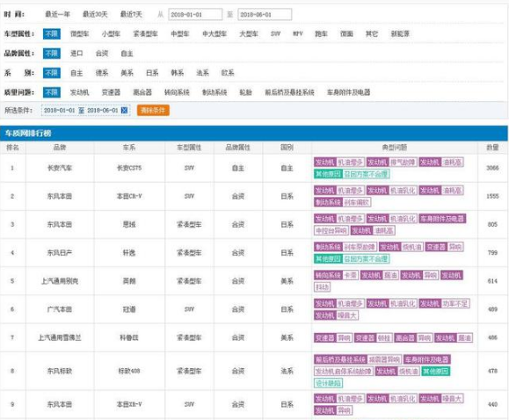
Task: Filter vehicle type by 中型车
Action: pos(180,33)
